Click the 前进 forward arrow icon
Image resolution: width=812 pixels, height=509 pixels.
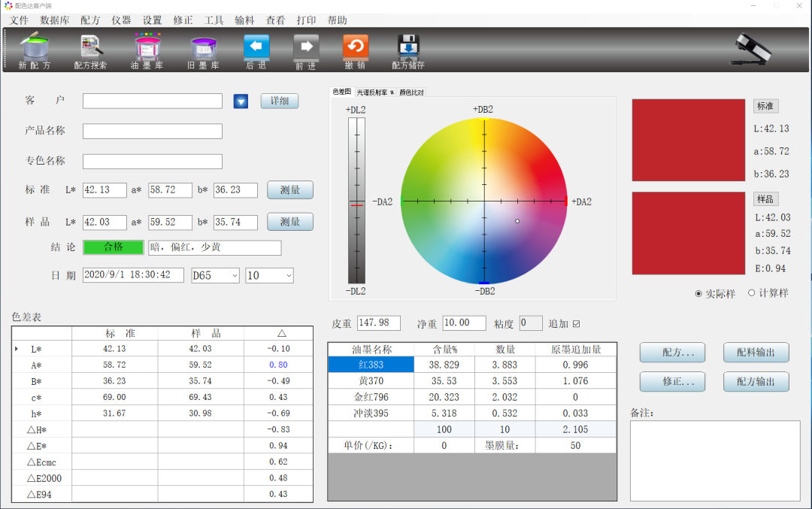[x=305, y=50]
